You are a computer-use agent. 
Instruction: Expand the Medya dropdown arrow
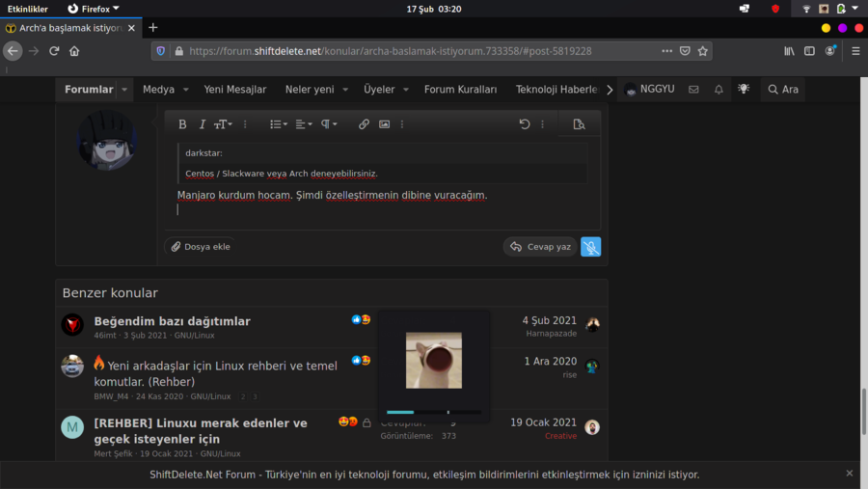click(186, 89)
